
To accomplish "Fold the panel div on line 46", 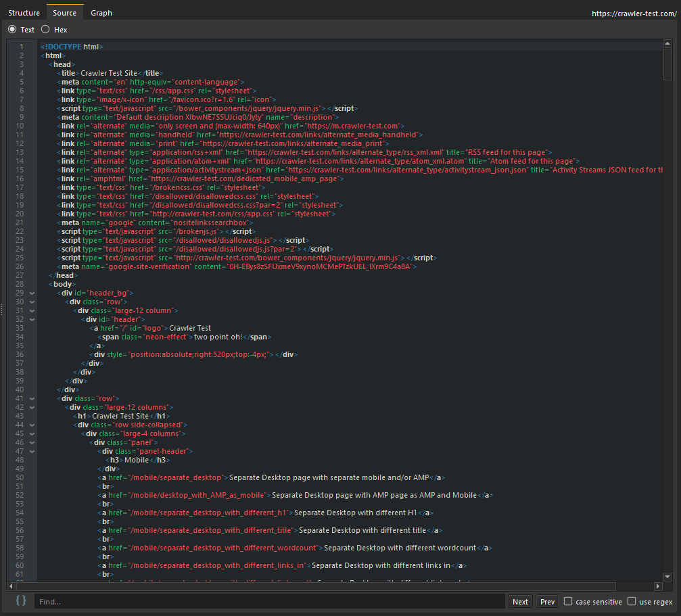I will 31,442.
